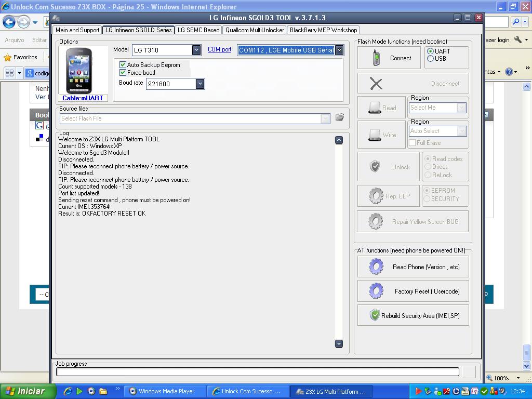This screenshot has width=532, height=399.
Task: Click the LG T310 phone thumbnail
Action: [79, 71]
